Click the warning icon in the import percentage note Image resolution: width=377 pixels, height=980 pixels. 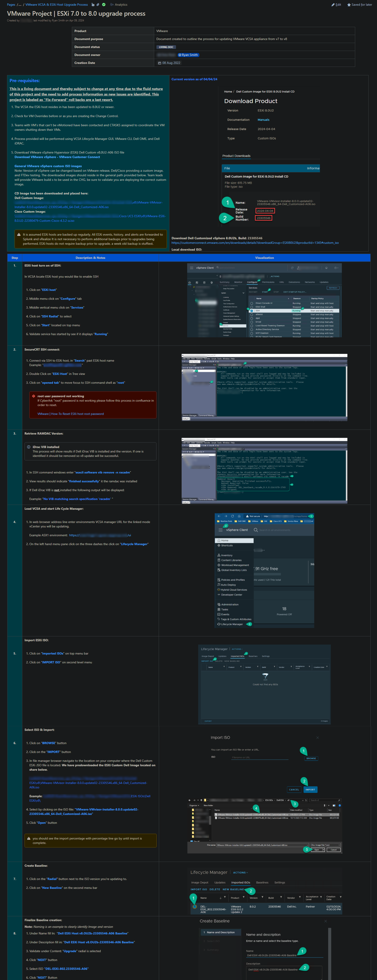pyautogui.click(x=28, y=838)
